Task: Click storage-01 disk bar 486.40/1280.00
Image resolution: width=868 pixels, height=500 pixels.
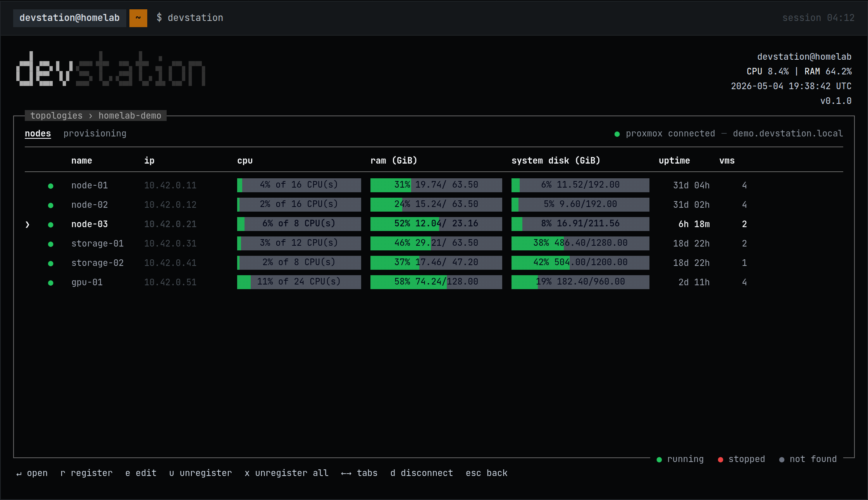Action: pyautogui.click(x=580, y=243)
